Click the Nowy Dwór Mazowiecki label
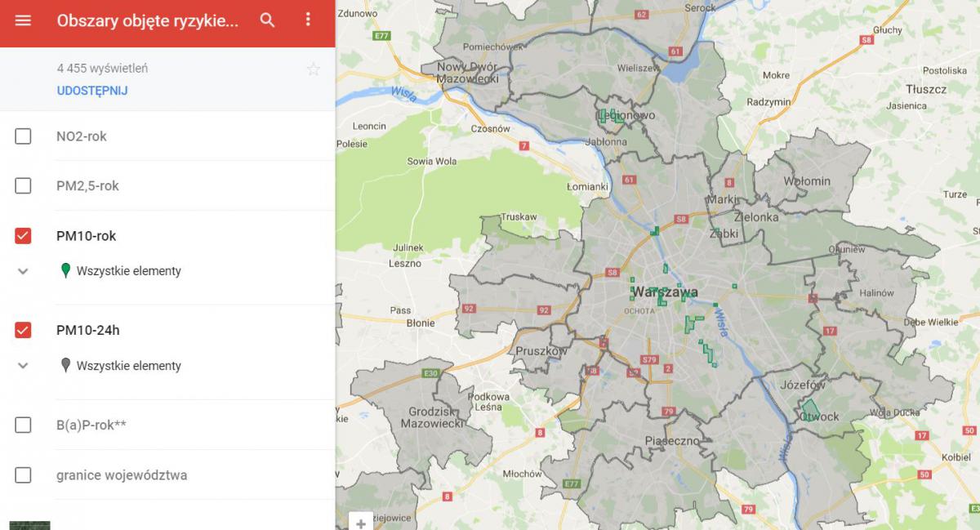Screen dimensions: 980x530 467,73
